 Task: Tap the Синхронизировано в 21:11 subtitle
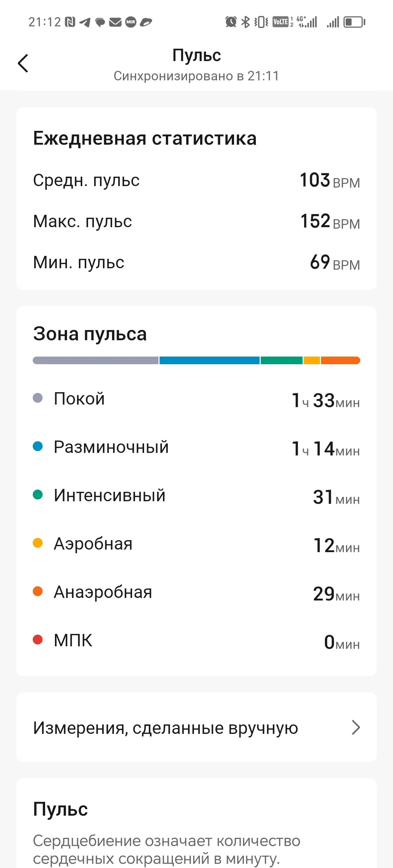coord(196,76)
